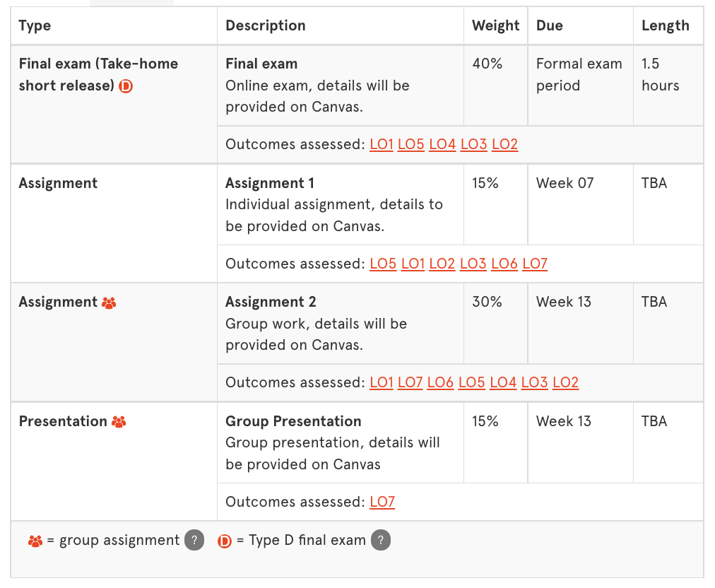Open LO6 link under Assignment 1

[504, 264]
